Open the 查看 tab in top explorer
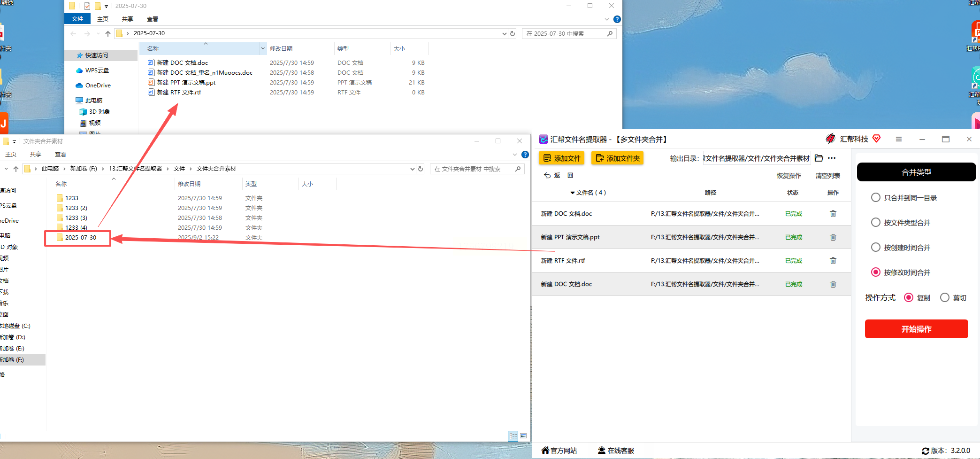The height and width of the screenshot is (459, 980). pyautogui.click(x=153, y=19)
